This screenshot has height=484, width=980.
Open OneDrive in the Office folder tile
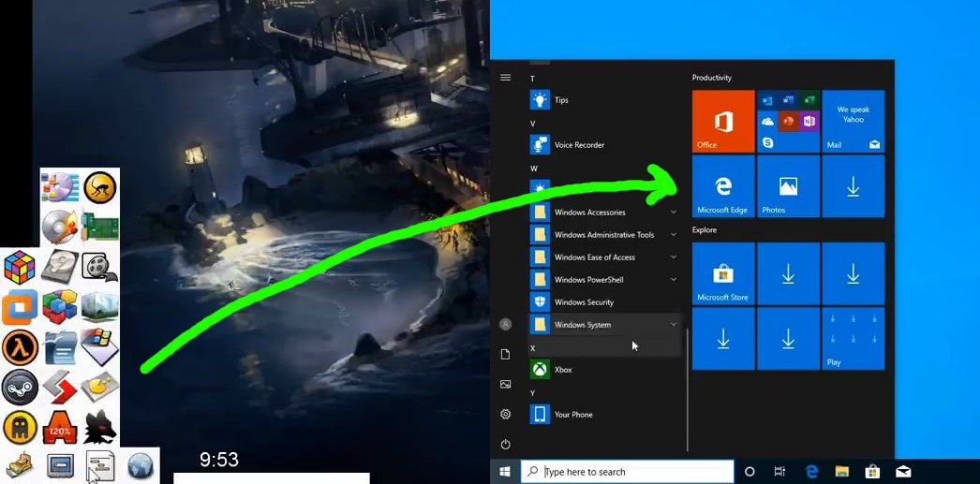pyautogui.click(x=767, y=121)
